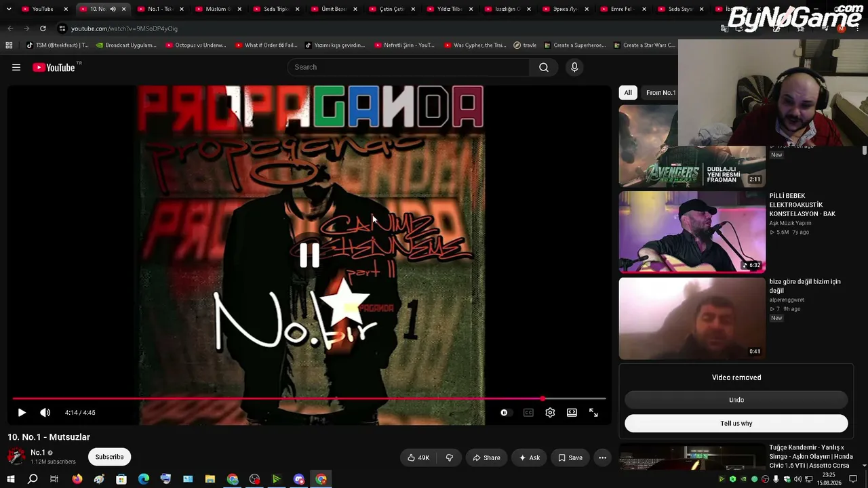This screenshot has height=488, width=868.
Task: Open the Pilli Bebek video thumbnail
Action: pos(692,232)
